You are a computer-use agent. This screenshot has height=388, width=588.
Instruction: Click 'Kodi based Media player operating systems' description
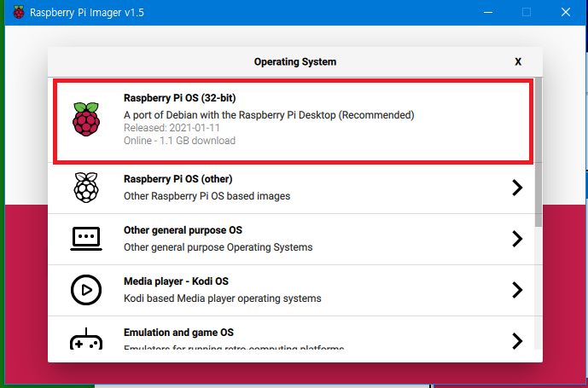pos(223,298)
